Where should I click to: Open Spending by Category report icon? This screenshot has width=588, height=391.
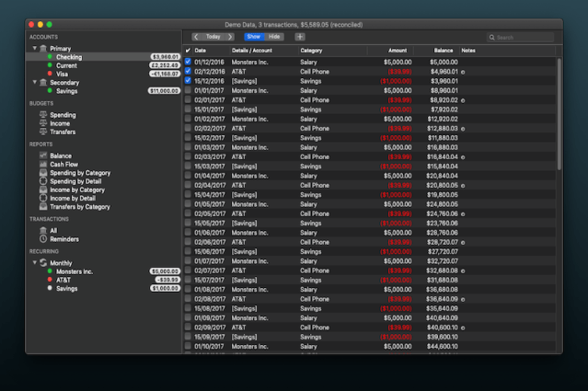43,173
